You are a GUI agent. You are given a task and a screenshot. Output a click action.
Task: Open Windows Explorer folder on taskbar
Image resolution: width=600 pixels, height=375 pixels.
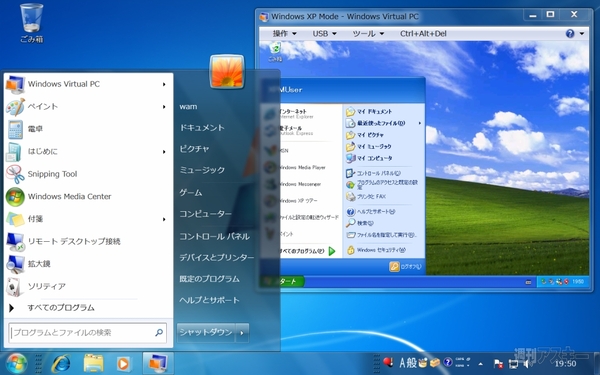pyautogui.click(x=93, y=364)
